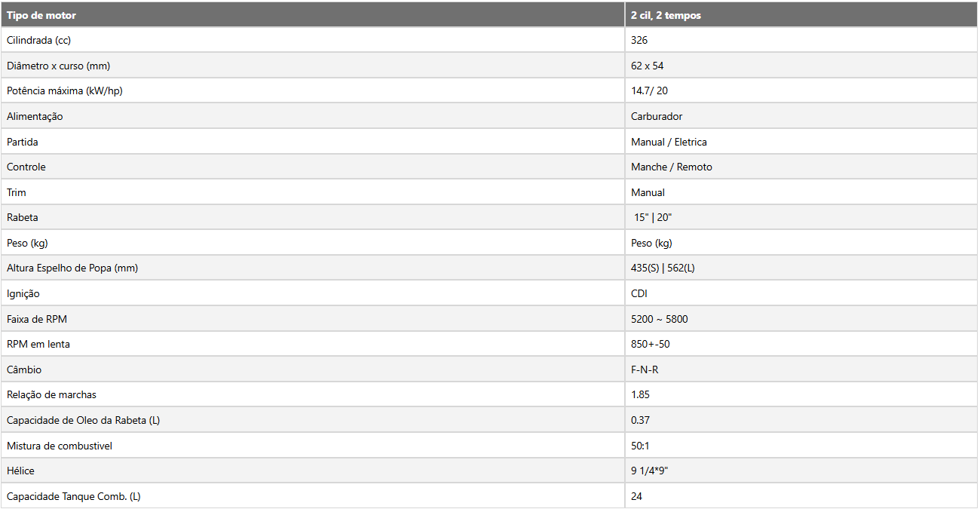Click the '62 x 54' diameter value
The width and height of the screenshot is (980, 509).
pos(648,66)
